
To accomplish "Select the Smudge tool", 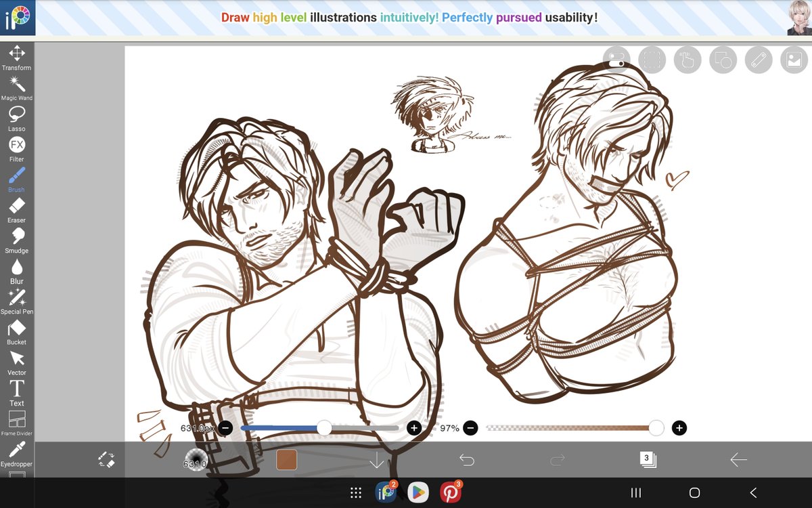I will (16, 240).
